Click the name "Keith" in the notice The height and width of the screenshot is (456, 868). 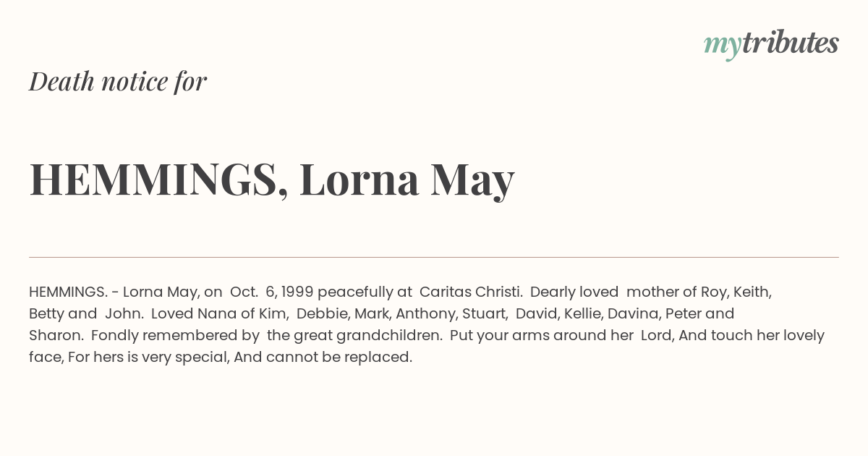click(x=752, y=292)
